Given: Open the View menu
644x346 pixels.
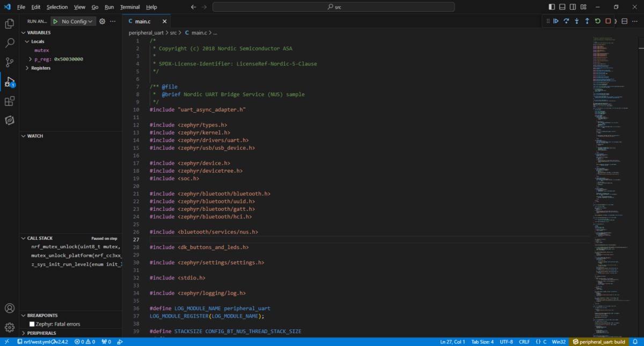Looking at the screenshot, I should point(79,7).
